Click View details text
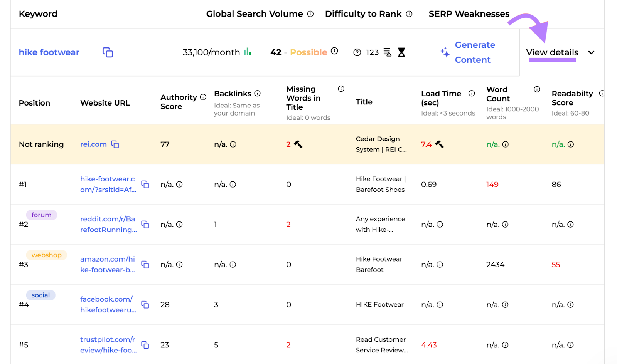Image resolution: width=617 pixels, height=364 pixels. point(552,52)
